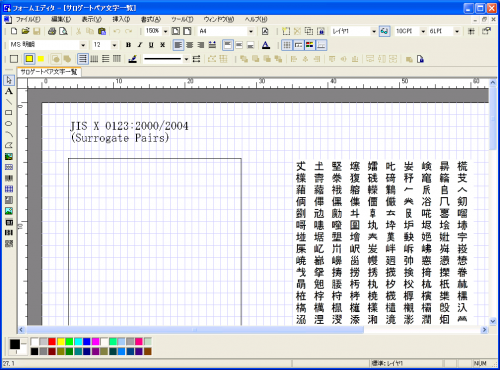Image resolution: width=500 pixels, height=370 pixels.
Task: Open the A4 paper size dropdown
Action: [251, 31]
